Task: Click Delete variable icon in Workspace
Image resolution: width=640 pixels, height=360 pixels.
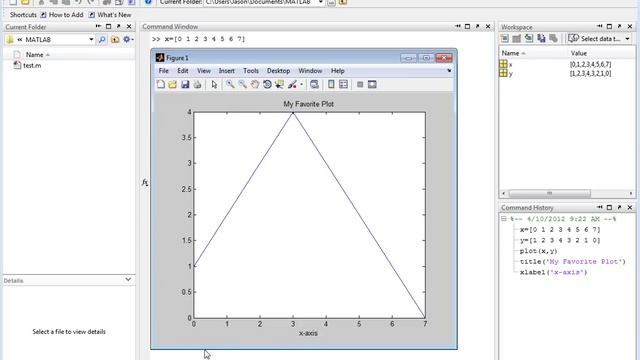Action: pos(553,38)
